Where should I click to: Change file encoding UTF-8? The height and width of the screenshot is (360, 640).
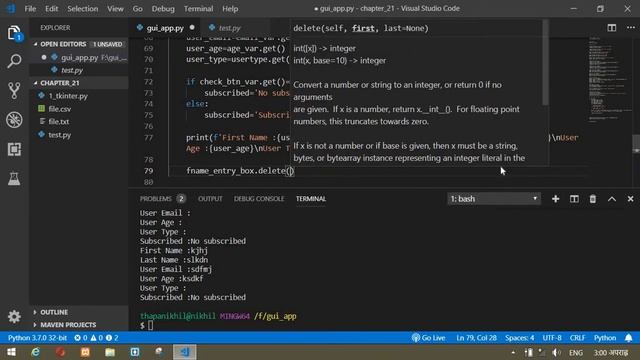pyautogui.click(x=552, y=338)
